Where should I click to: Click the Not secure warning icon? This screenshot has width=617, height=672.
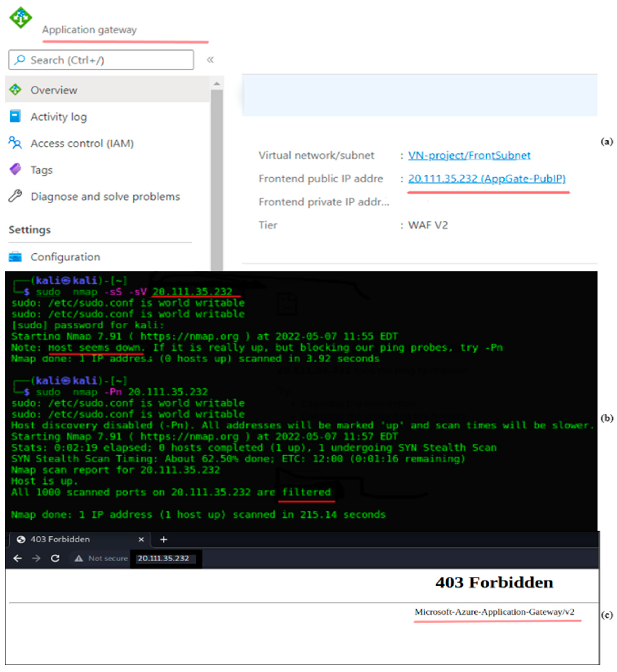[x=79, y=559]
